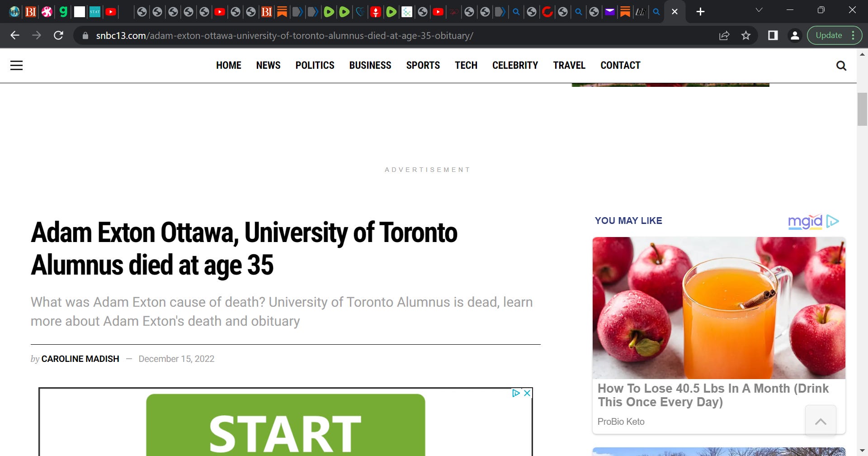The image size is (868, 456).
Task: Click the YOU MAY LIKE heading
Action: coord(628,221)
